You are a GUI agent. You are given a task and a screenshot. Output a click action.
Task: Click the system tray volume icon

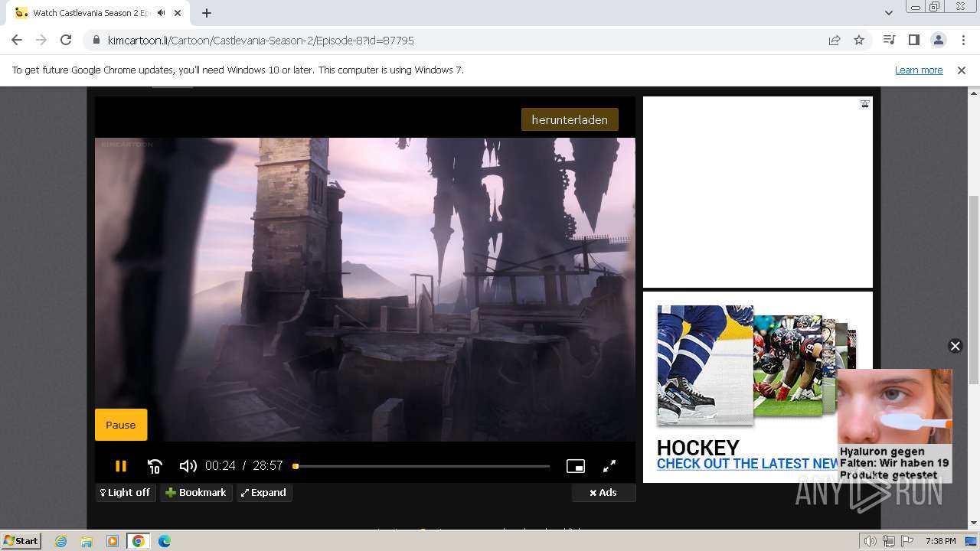(x=871, y=541)
